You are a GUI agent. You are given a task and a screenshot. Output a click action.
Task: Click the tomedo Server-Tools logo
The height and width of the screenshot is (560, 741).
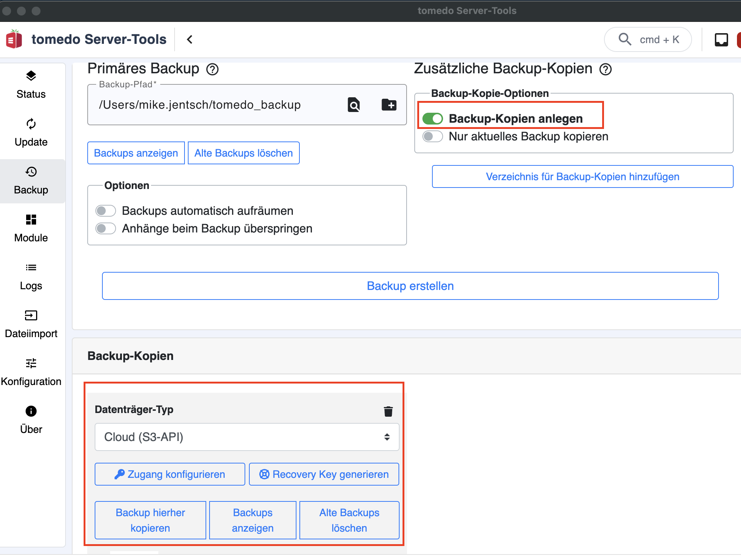click(x=14, y=39)
